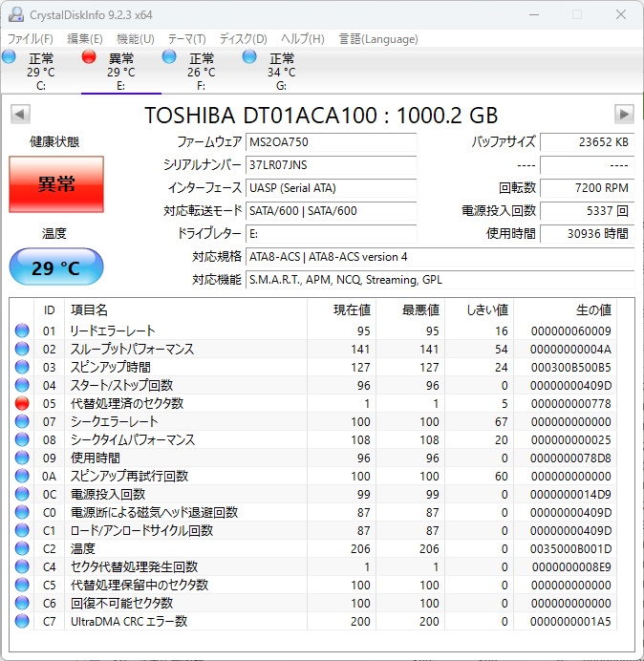Open the ディスク(D) menu

(244, 39)
